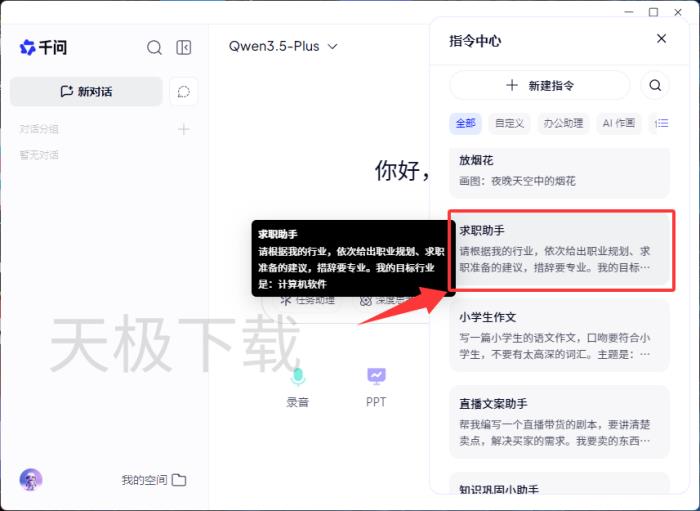Open the command category list icon
The image size is (700, 511).
661,124
